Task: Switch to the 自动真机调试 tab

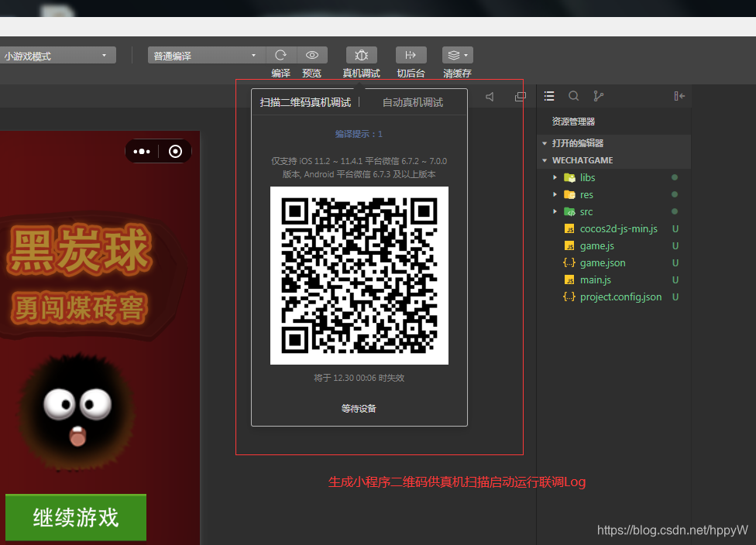Action: (413, 102)
